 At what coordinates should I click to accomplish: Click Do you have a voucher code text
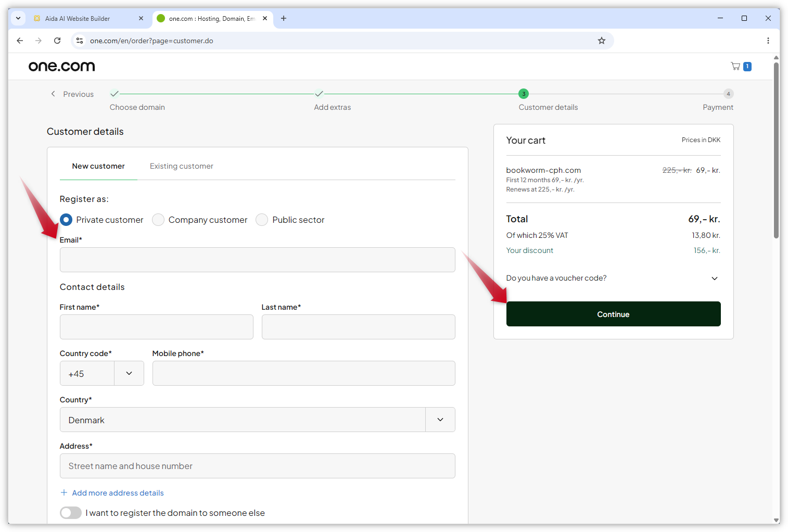pyautogui.click(x=556, y=278)
